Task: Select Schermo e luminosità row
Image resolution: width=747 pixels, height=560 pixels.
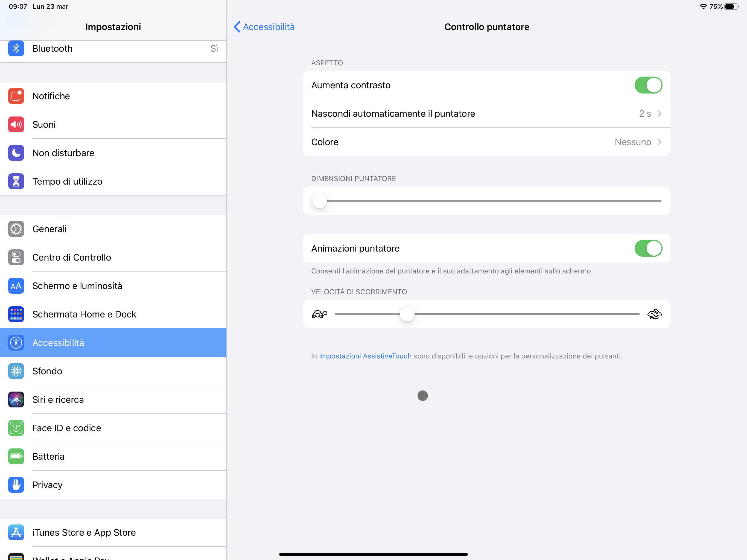Action: tap(113, 286)
